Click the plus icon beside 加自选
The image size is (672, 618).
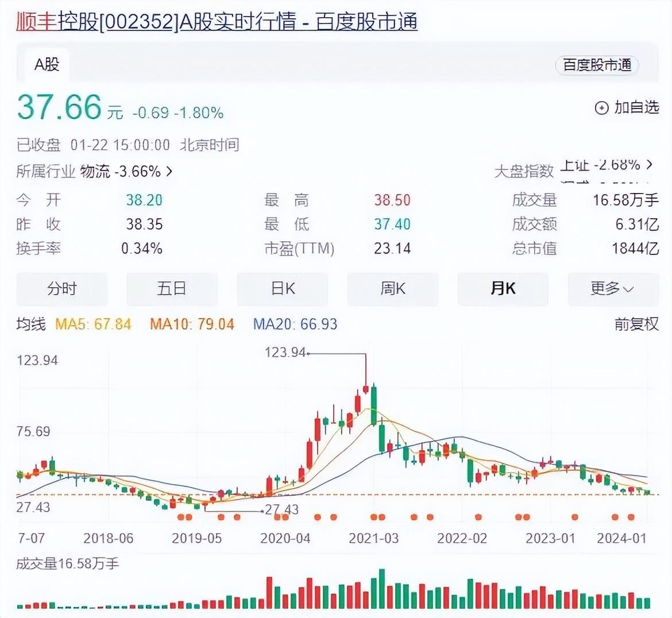(602, 107)
